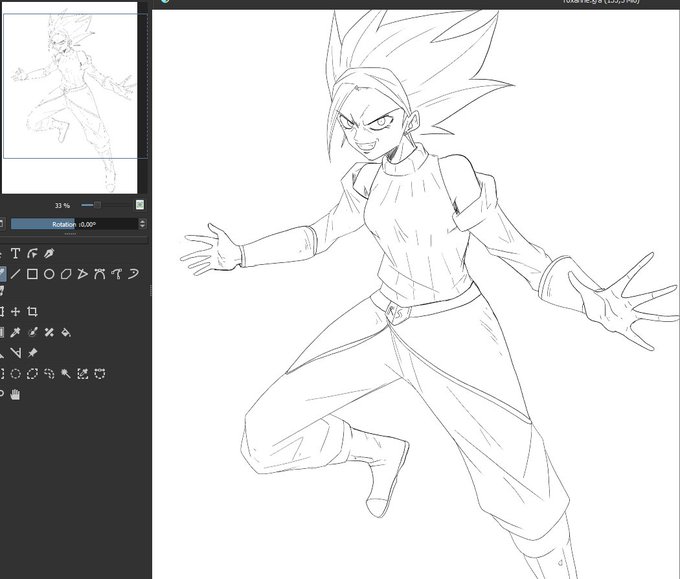Select the Pan hand tool

[x=15, y=395]
